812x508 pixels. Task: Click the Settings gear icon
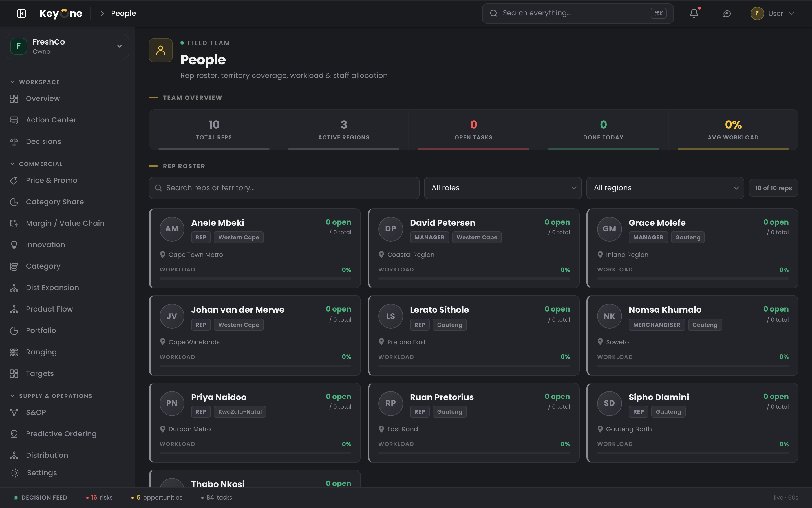pyautogui.click(x=15, y=473)
